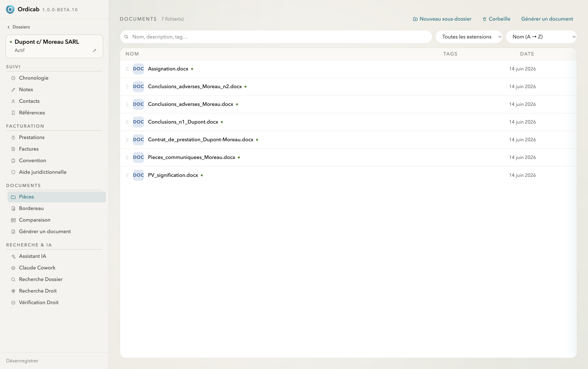Click the Pièces folder icon
The height and width of the screenshot is (369, 588).
(13, 197)
